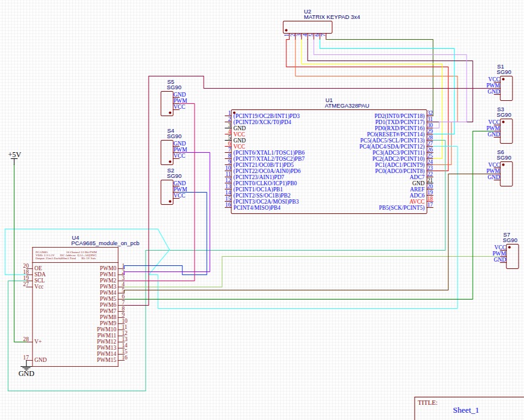Image resolution: width=524 pixels, height=420 pixels.
Task: Click the S7 SG90 reference label
Action: [510, 237]
